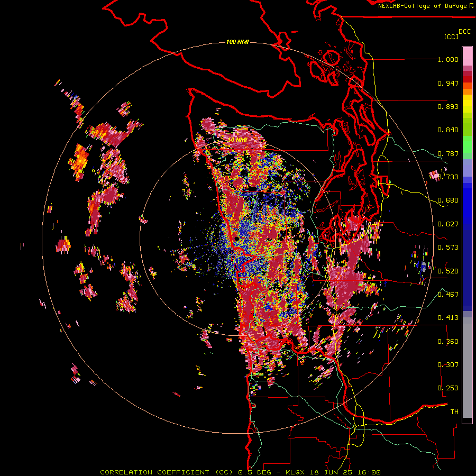Click the light pink top segment of color bar

tap(467, 56)
